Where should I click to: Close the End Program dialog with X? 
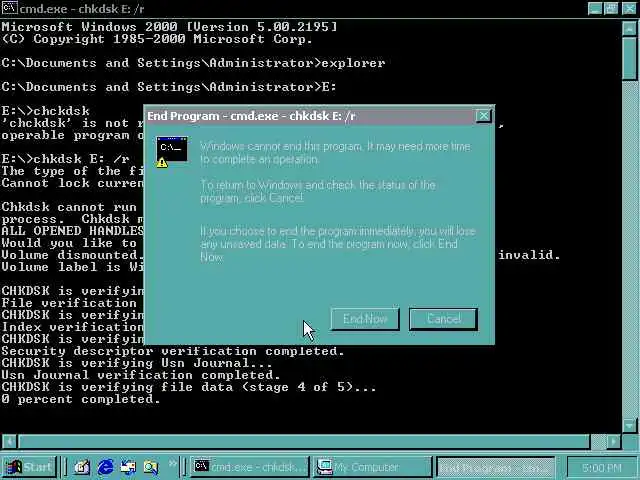tap(483, 116)
